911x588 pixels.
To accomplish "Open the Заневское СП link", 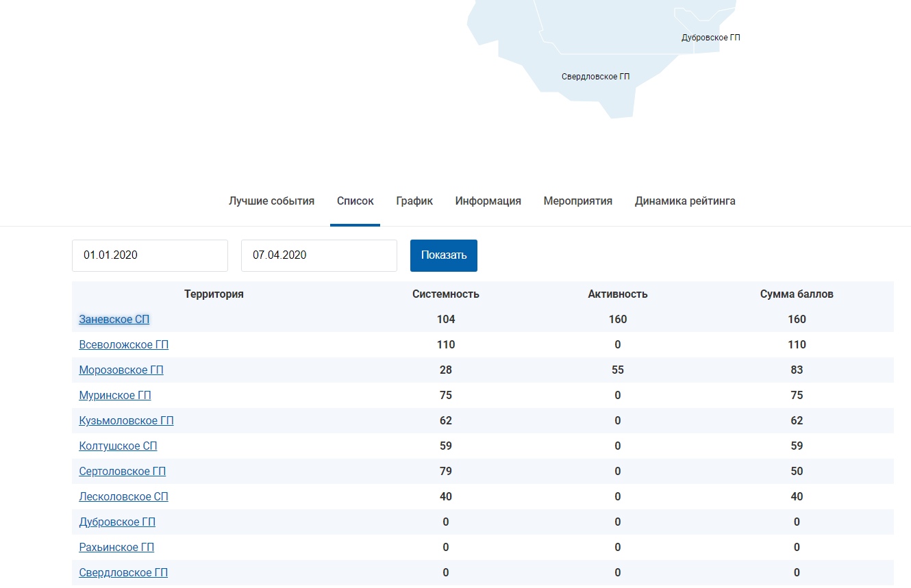I will 114,319.
